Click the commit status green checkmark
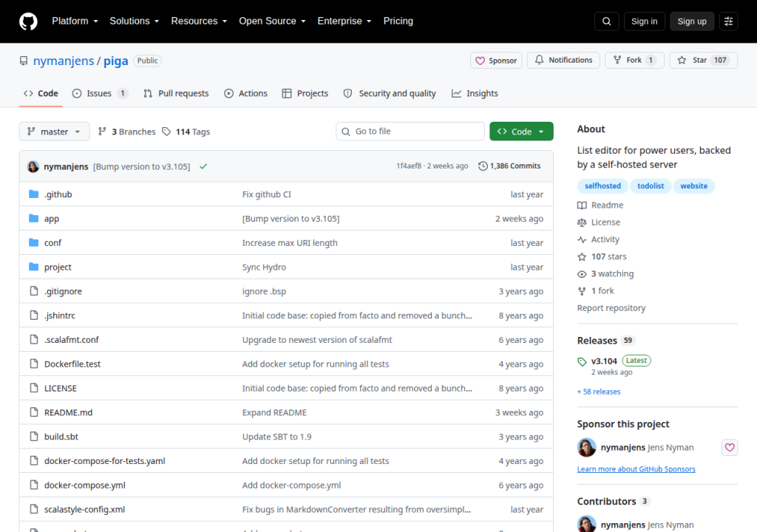 pyautogui.click(x=203, y=166)
